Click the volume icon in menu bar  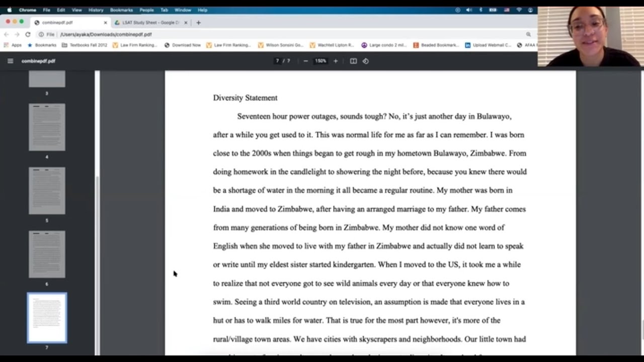click(x=469, y=10)
